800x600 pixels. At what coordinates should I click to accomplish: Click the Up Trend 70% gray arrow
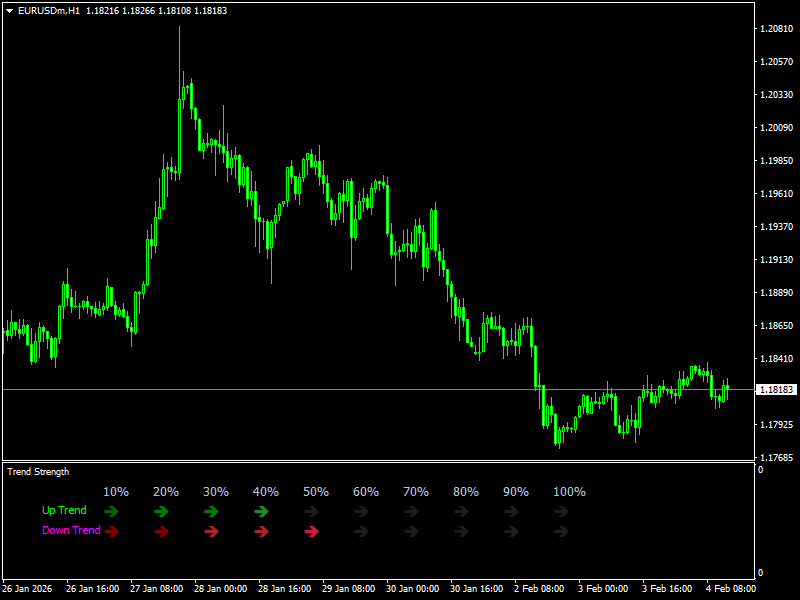coord(412,511)
